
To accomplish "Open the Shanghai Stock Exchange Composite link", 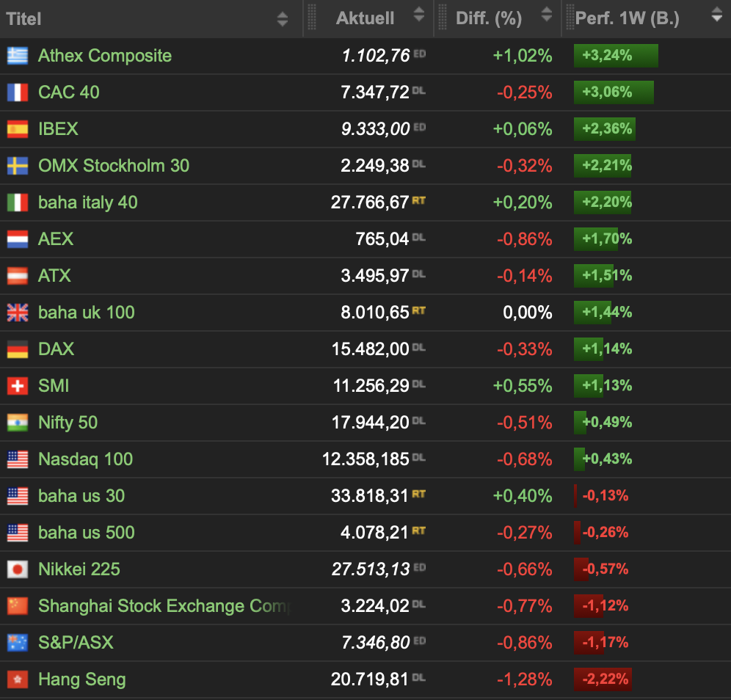I will (164, 606).
